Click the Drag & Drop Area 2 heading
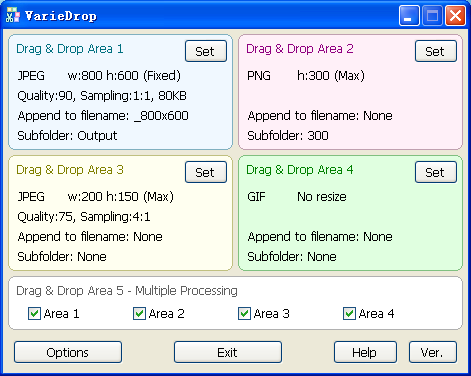Viewport: 471px width, 376px height. click(300, 49)
